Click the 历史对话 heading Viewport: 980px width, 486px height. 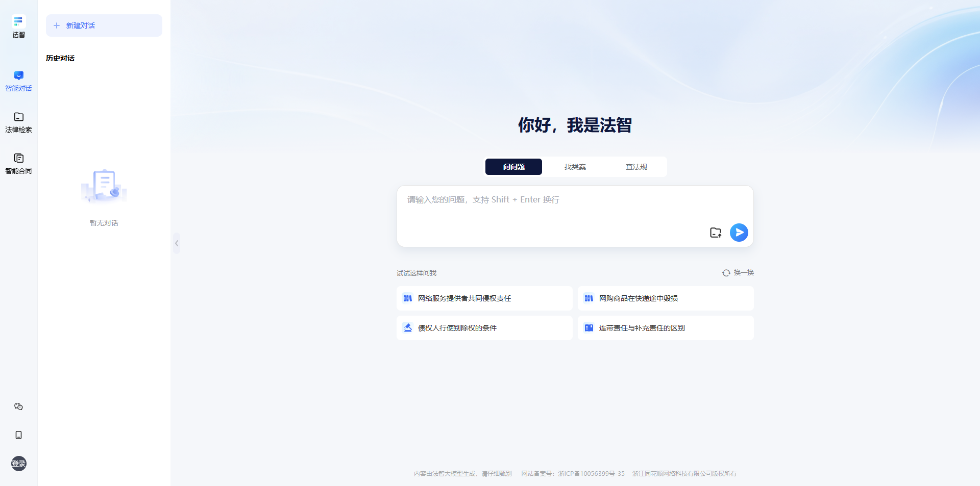60,58
